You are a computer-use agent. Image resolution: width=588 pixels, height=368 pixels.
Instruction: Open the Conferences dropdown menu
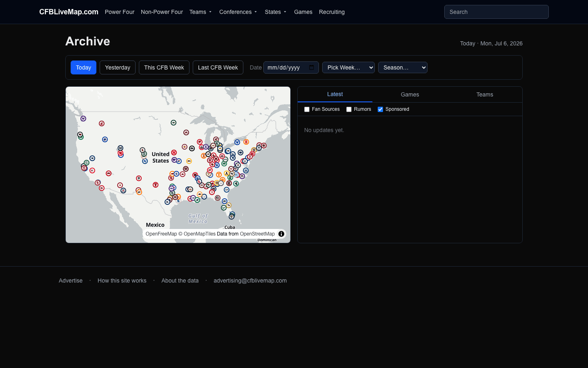tap(238, 12)
